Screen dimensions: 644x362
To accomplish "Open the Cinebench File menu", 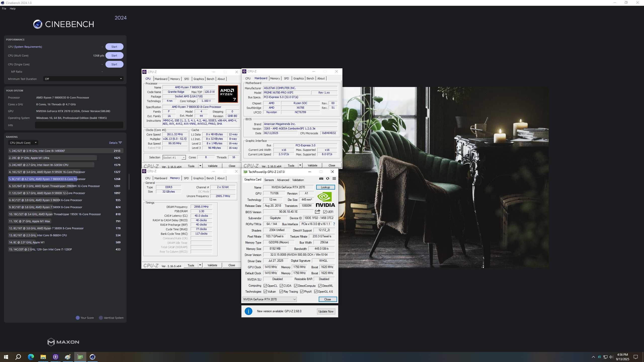I will [x=4, y=9].
